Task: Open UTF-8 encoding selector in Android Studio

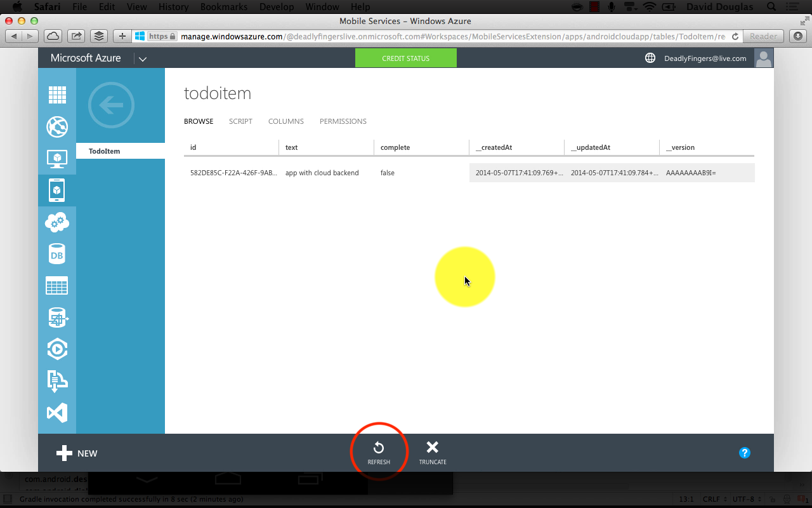Action: pyautogui.click(x=747, y=499)
